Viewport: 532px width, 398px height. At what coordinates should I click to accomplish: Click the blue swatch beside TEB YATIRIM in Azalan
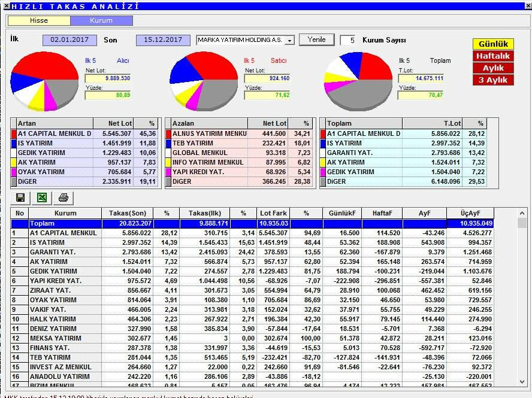[x=168, y=143]
